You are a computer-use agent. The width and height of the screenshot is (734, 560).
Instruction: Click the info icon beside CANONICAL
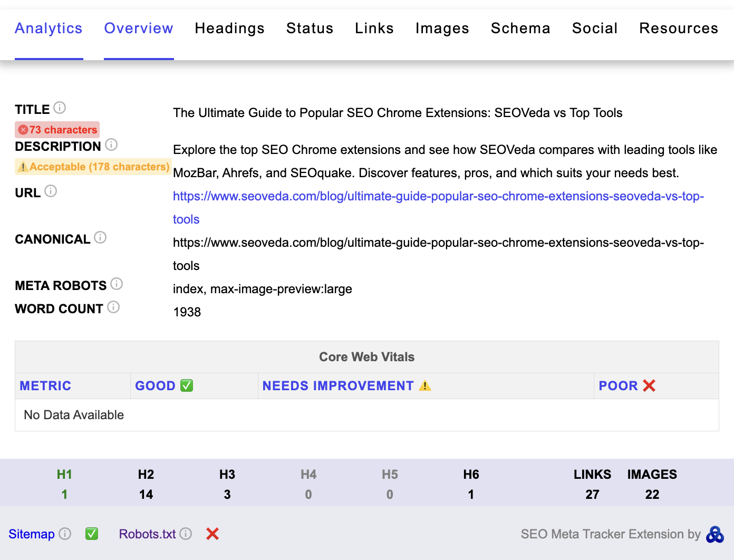point(100,237)
